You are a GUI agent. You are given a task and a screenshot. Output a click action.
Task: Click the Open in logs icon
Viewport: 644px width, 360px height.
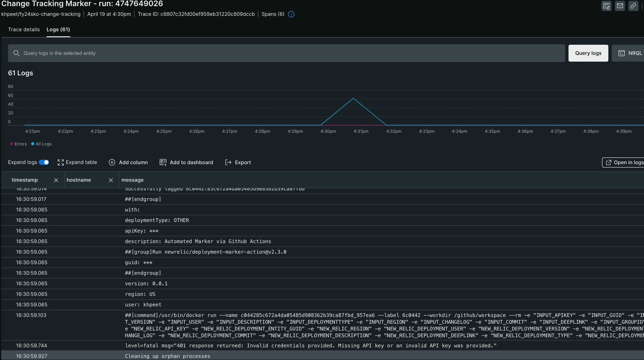coord(609,162)
